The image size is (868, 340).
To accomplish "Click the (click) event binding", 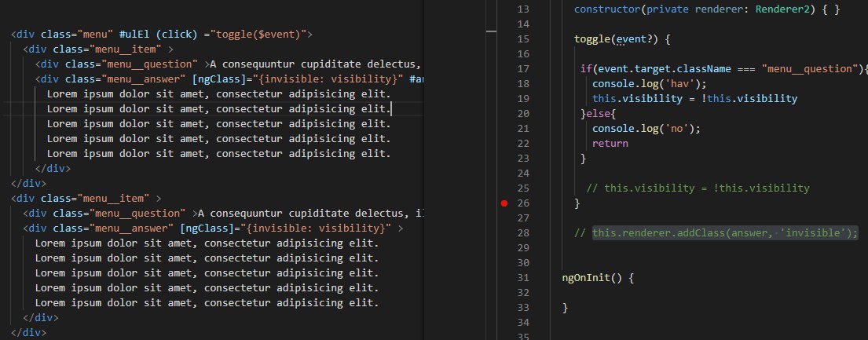I will pyautogui.click(x=177, y=35).
